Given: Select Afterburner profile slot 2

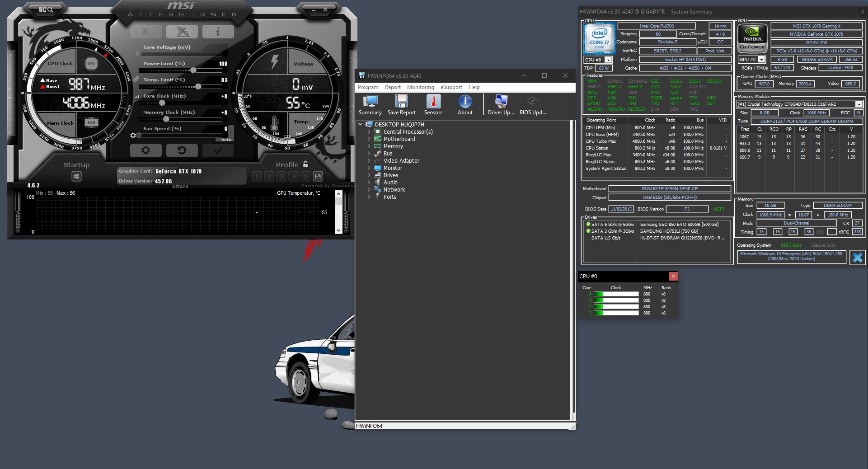Looking at the screenshot, I should pyautogui.click(x=269, y=176).
